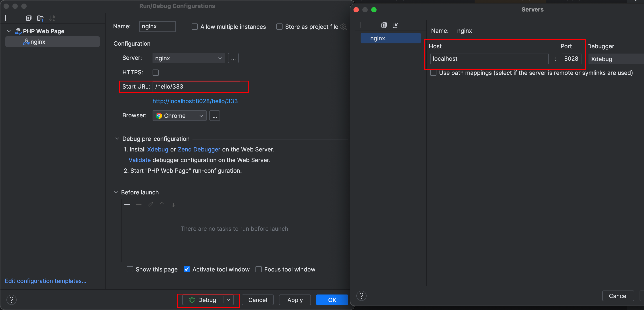The width and height of the screenshot is (644, 310).
Task: Collapse the PHP Web Page tree node
Action: tap(9, 31)
